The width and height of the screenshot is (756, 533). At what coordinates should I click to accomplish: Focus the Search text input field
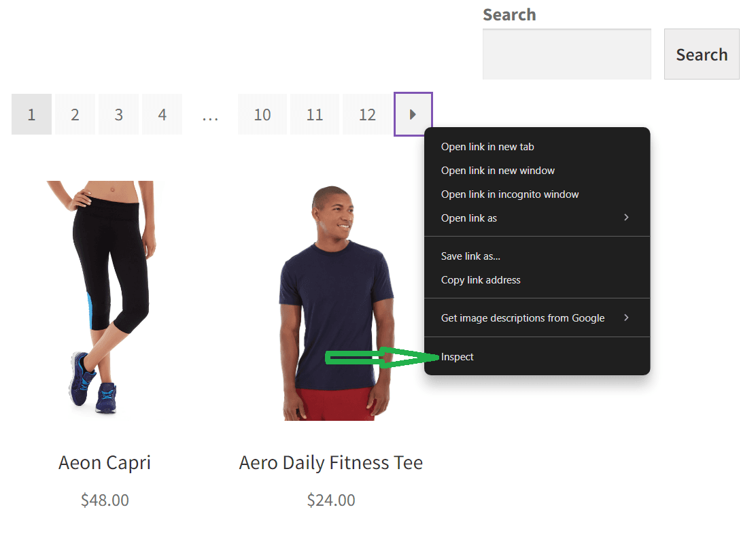coord(566,54)
